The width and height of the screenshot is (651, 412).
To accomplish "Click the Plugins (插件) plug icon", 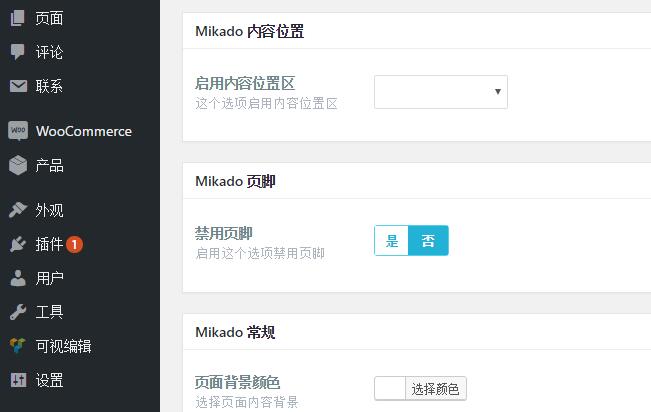I will point(18,244).
